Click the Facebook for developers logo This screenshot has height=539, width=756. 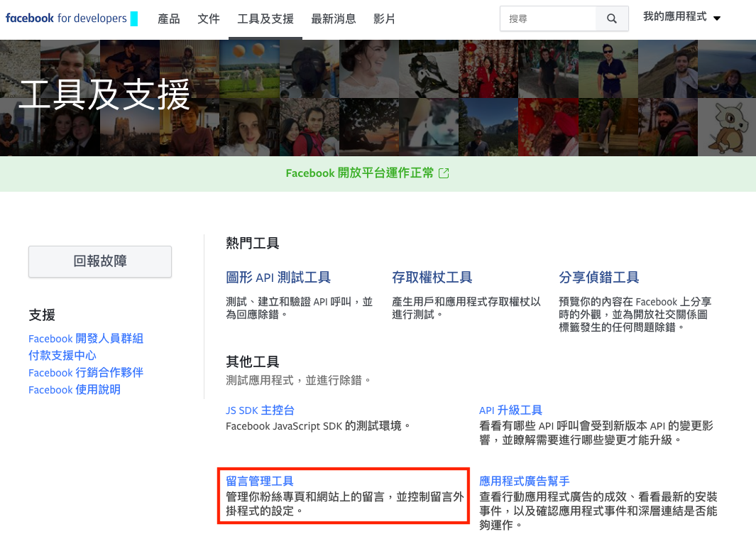tap(72, 18)
